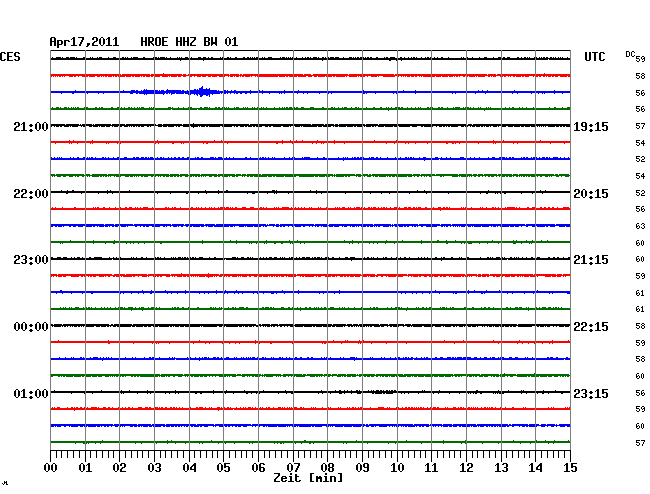Click the UTC column header
Viewport: 650px width, 494px height.
point(594,57)
